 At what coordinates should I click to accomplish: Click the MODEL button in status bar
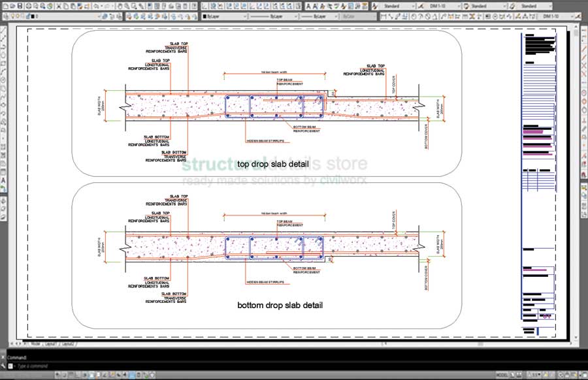pos(503,375)
